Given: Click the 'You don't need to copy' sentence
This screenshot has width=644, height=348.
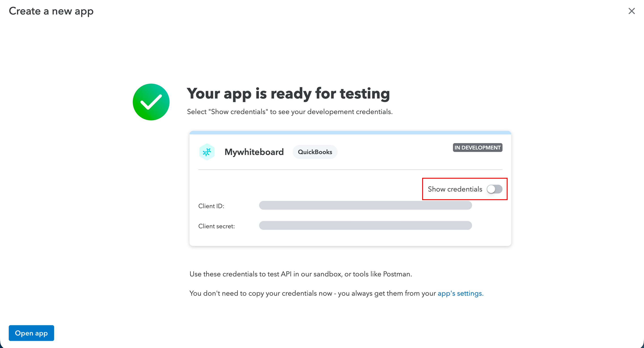Looking at the screenshot, I should click(x=313, y=293).
